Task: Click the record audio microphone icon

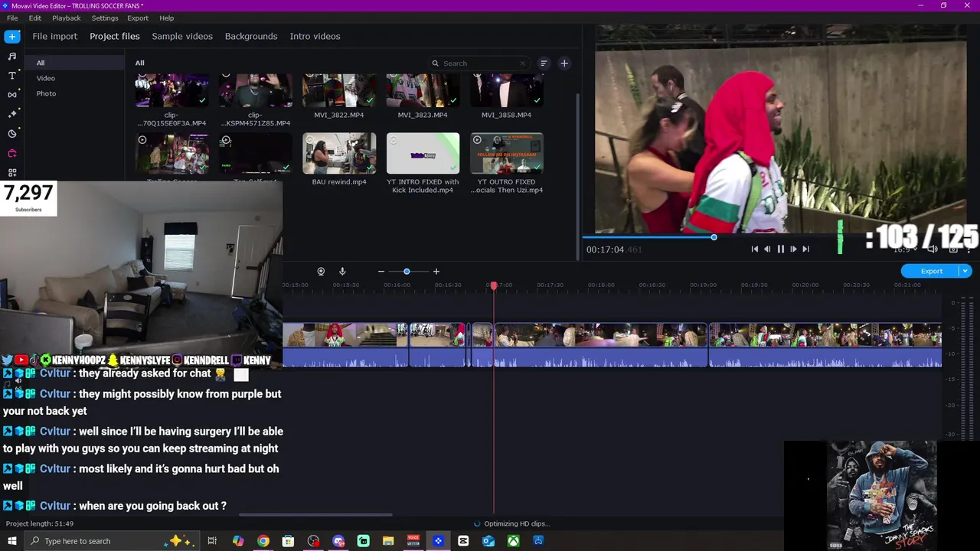Action: pos(342,272)
